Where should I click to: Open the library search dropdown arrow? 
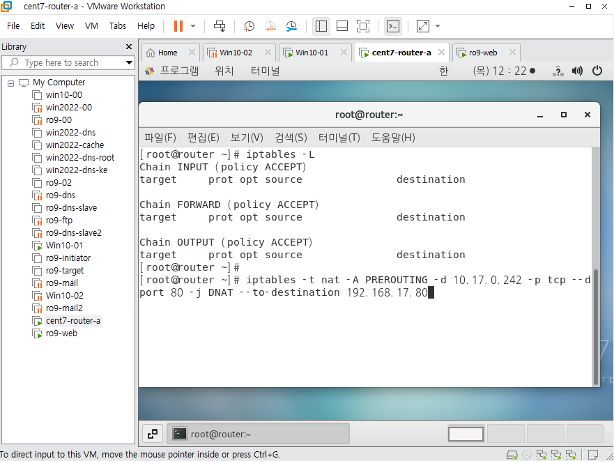coord(129,63)
